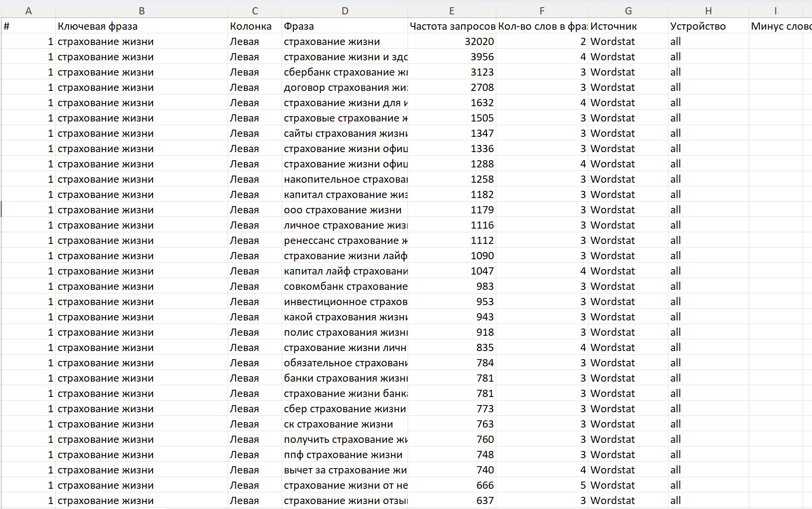This screenshot has height=509, width=812.
Task: Click the 'инвестиционное' phrase cell
Action: (x=345, y=302)
